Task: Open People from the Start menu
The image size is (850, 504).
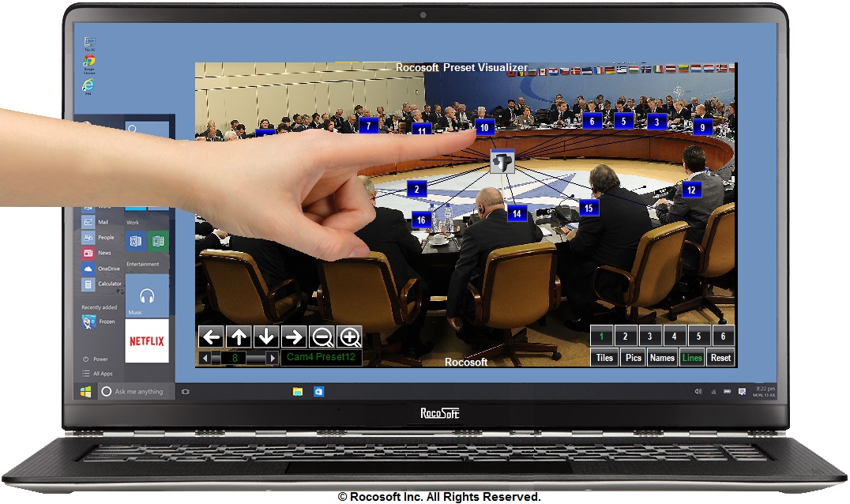Action: (98, 237)
